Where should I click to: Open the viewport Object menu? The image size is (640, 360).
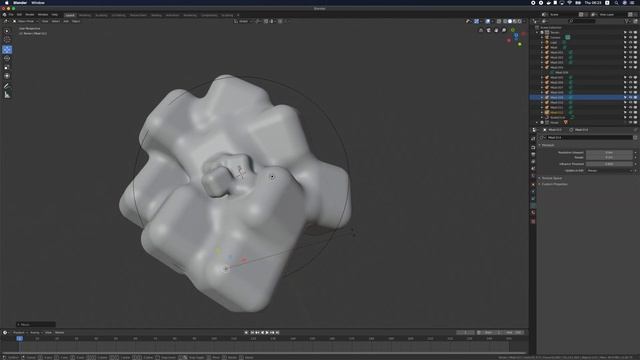click(76, 21)
